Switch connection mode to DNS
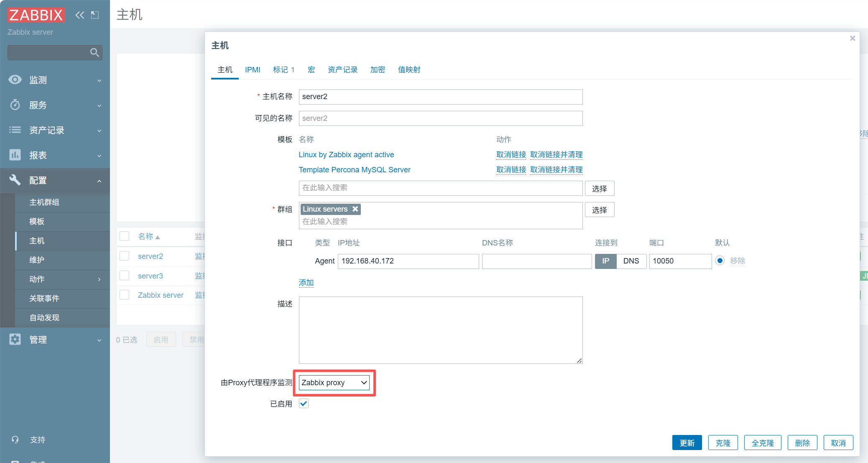Screen dimensions: 868x463 631,261
